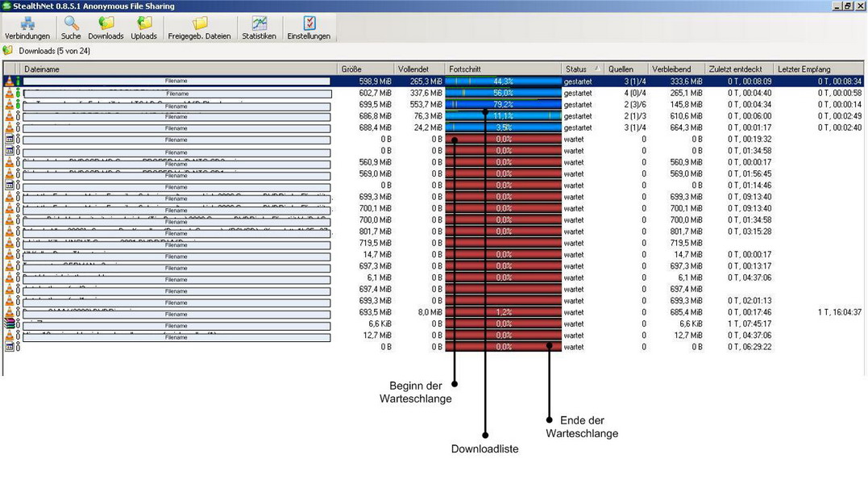868x484 pixels.
Task: Sort by Letzter Empfang column header
Action: click(x=818, y=69)
